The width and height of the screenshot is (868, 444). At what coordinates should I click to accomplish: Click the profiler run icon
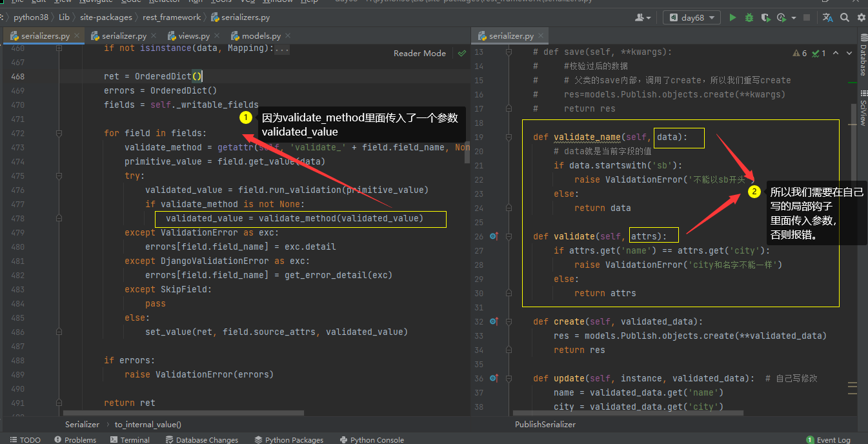pyautogui.click(x=782, y=17)
